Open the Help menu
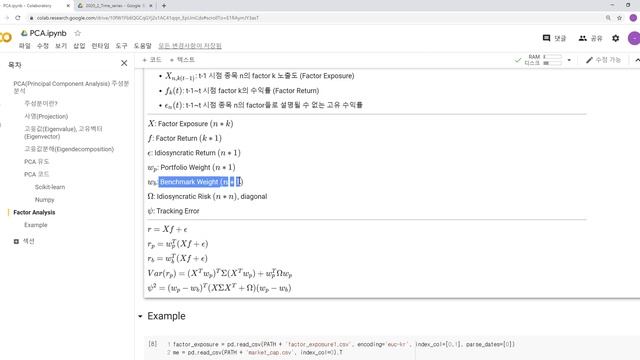640x360 pixels. coord(142,46)
